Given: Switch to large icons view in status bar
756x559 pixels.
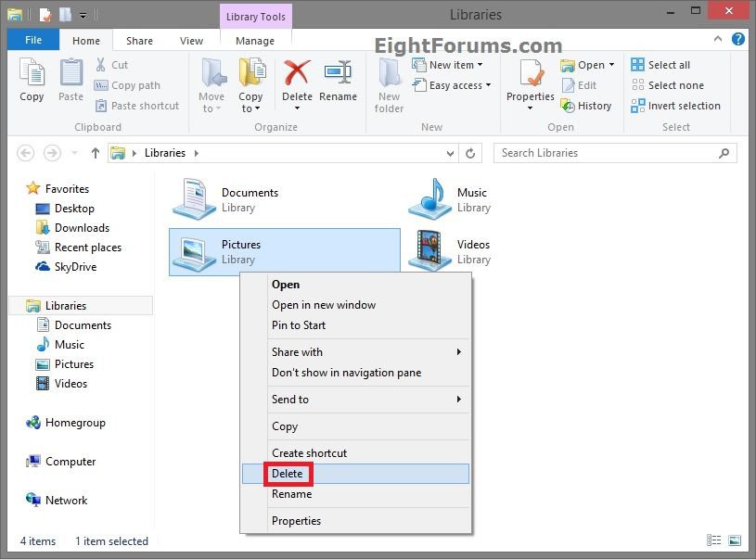Looking at the screenshot, I should [x=734, y=540].
